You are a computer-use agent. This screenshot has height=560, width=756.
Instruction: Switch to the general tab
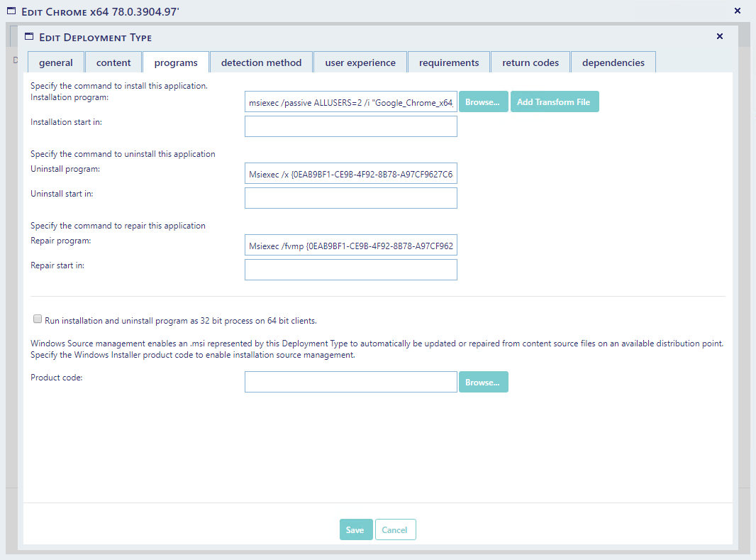(56, 62)
